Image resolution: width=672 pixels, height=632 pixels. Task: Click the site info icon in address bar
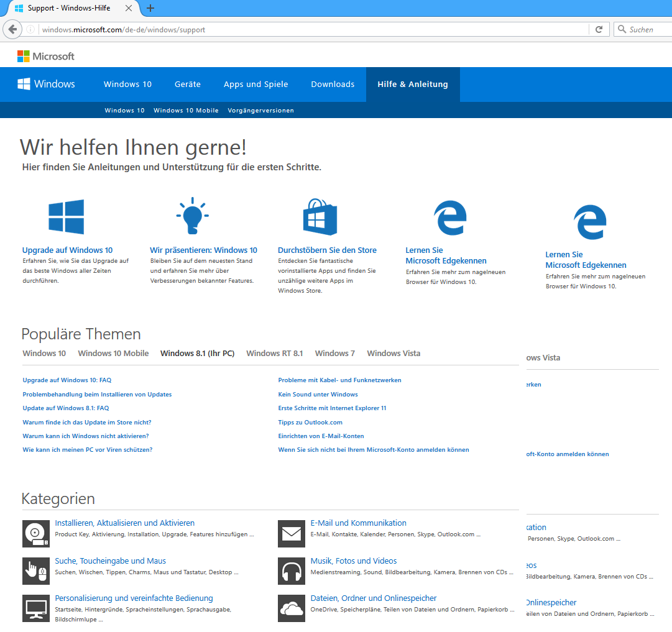pos(30,30)
